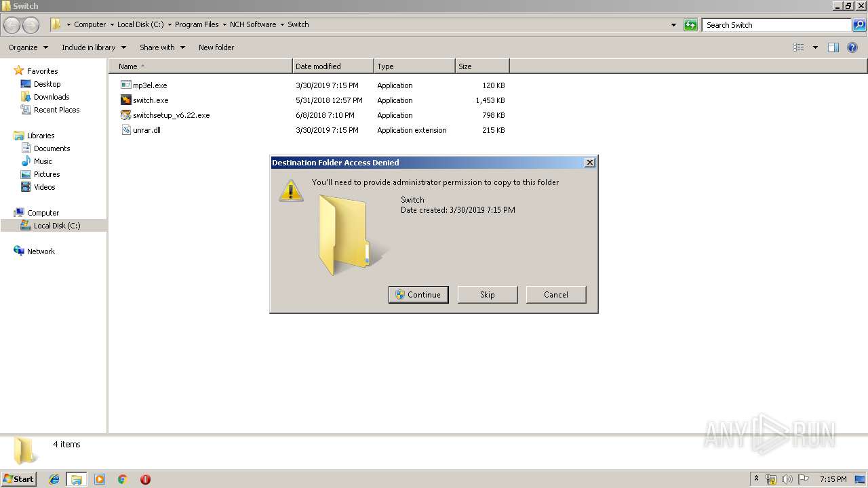Viewport: 868px width, 488px height.
Task: Open Windows Media Player from the taskbar
Action: 100,479
